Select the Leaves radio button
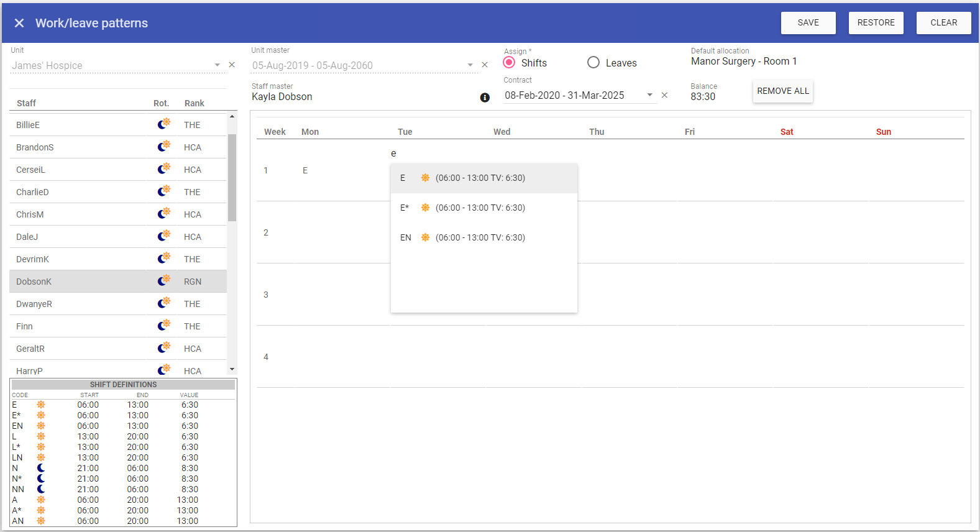Image resolution: width=980 pixels, height=532 pixels. click(593, 63)
